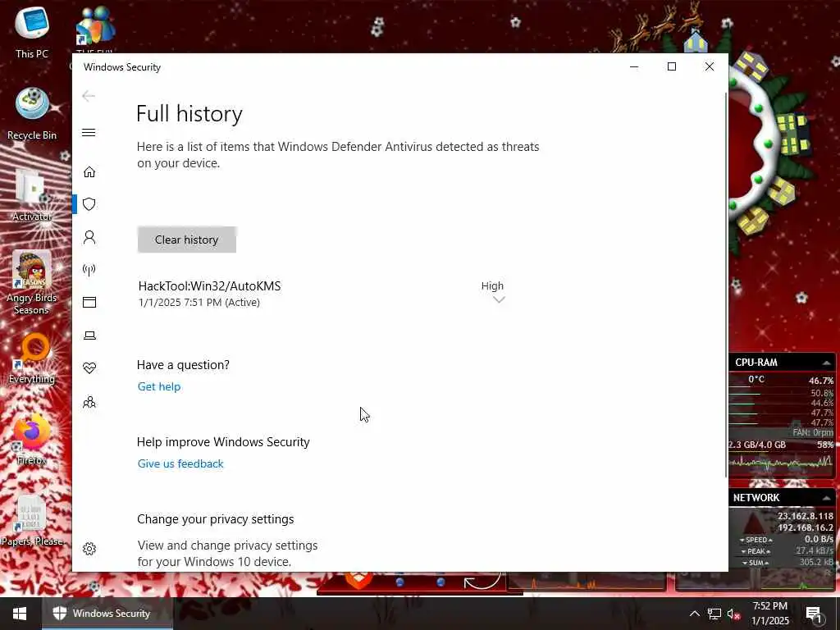Screen dimensions: 840x630
Task: Open the Get help link
Action: pyautogui.click(x=159, y=386)
